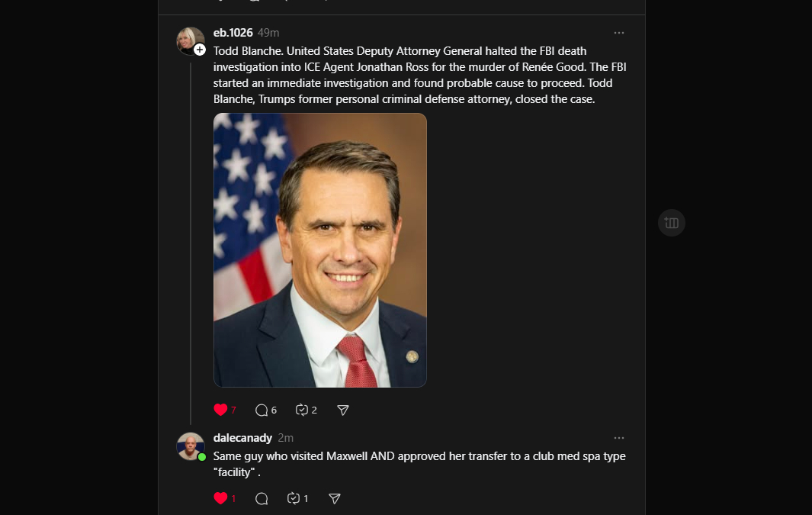Open more options menu for eb.1026 post
The width and height of the screenshot is (812, 515).
point(618,33)
